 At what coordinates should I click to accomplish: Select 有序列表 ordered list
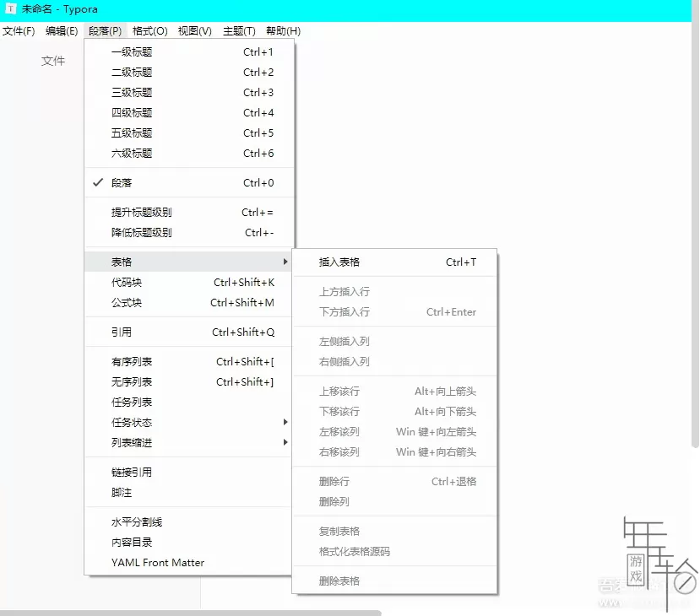(x=189, y=361)
